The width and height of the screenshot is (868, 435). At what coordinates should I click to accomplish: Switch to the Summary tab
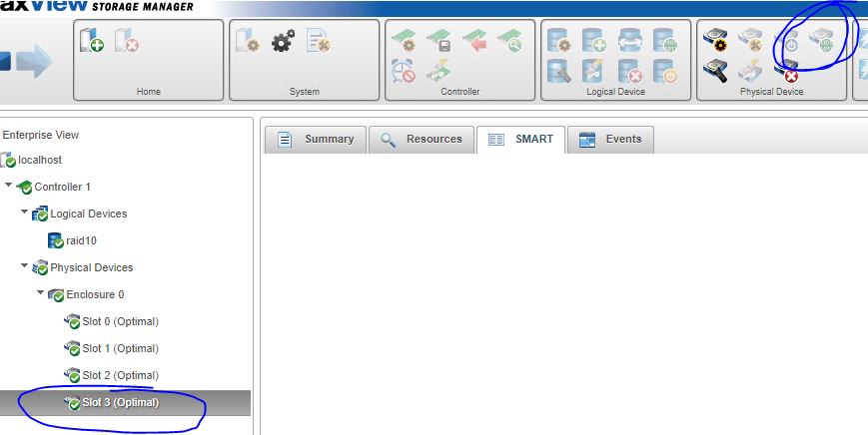tap(316, 140)
